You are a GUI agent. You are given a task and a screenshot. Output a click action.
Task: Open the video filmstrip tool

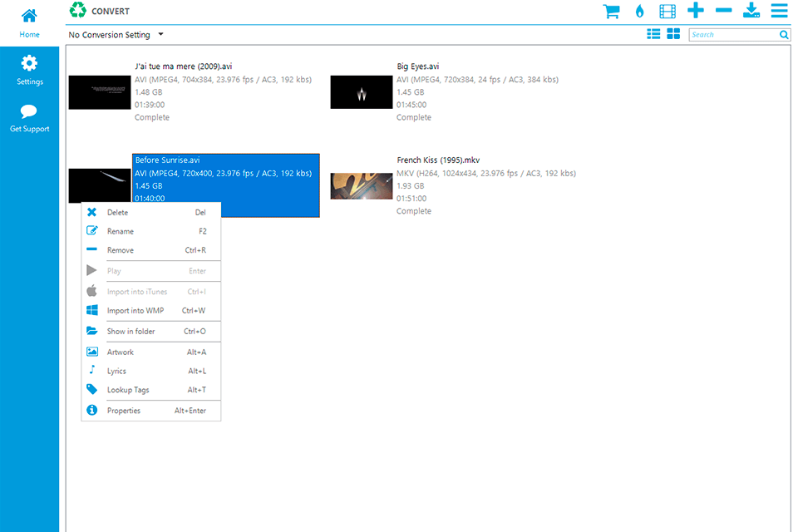point(667,12)
